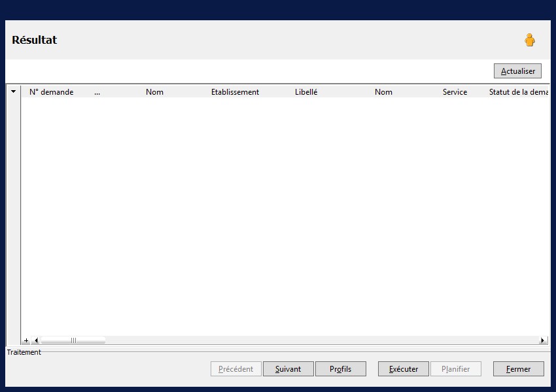Viewport: 556px width, 392px height.
Task: Close dialog with Fermer button
Action: (519, 369)
